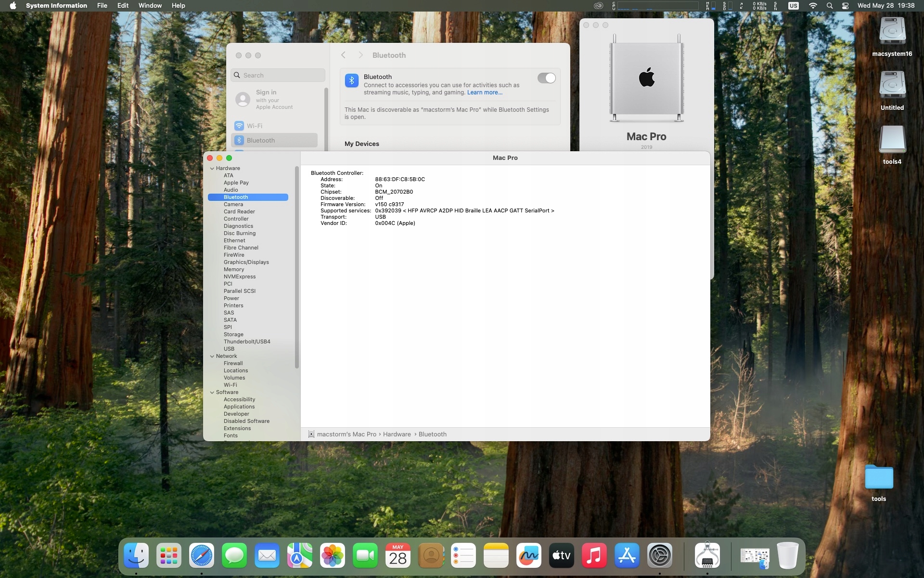Open the Edit menu

(123, 6)
